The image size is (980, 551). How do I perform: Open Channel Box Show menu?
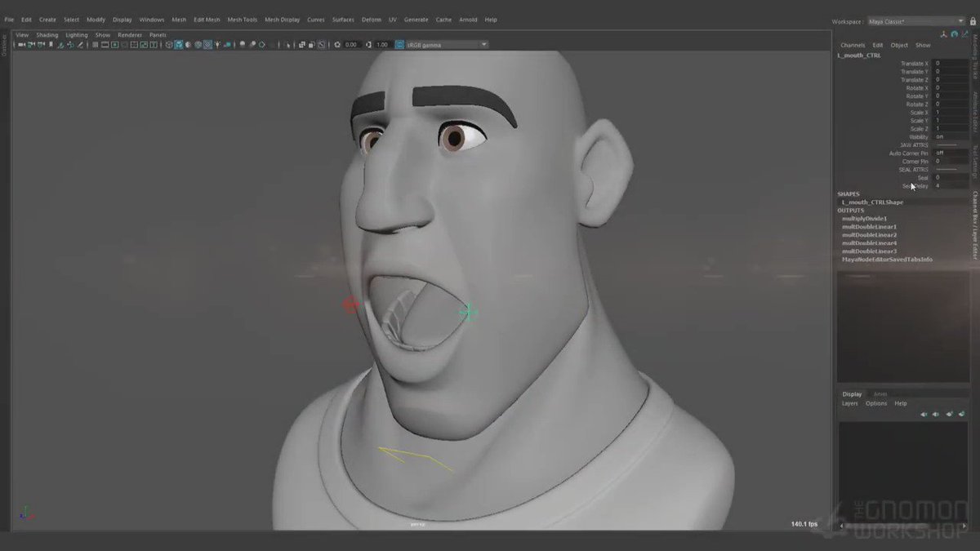pos(923,45)
